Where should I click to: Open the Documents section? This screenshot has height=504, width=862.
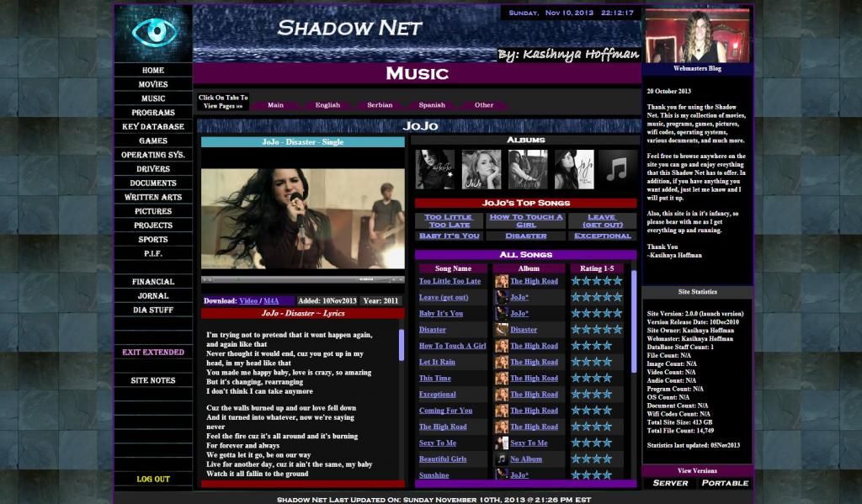153,183
